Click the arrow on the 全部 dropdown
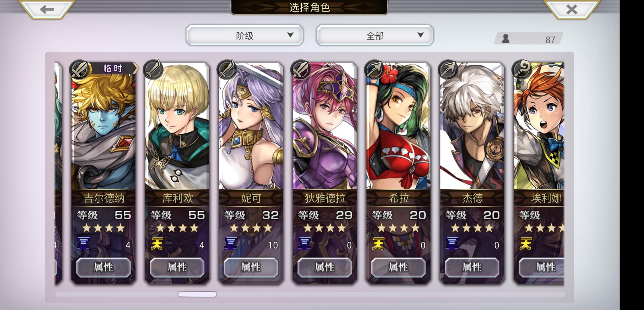The width and height of the screenshot is (644, 310). (x=420, y=35)
